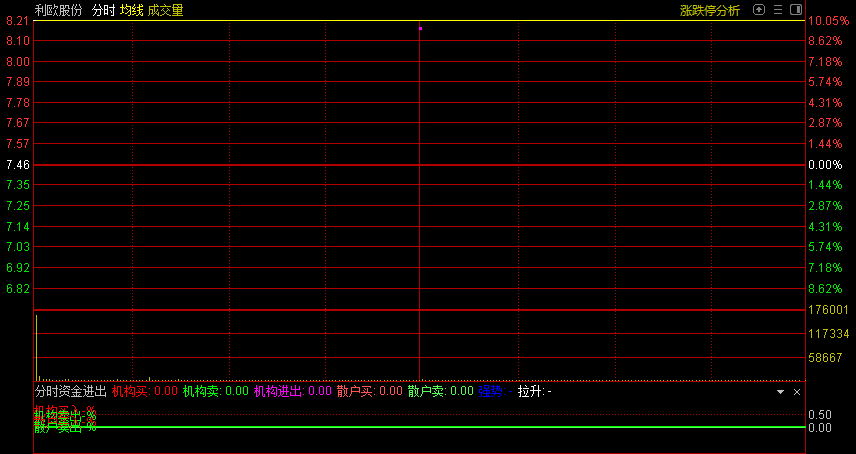Click the 散户卖 label
856x454 pixels.
(x=426, y=391)
